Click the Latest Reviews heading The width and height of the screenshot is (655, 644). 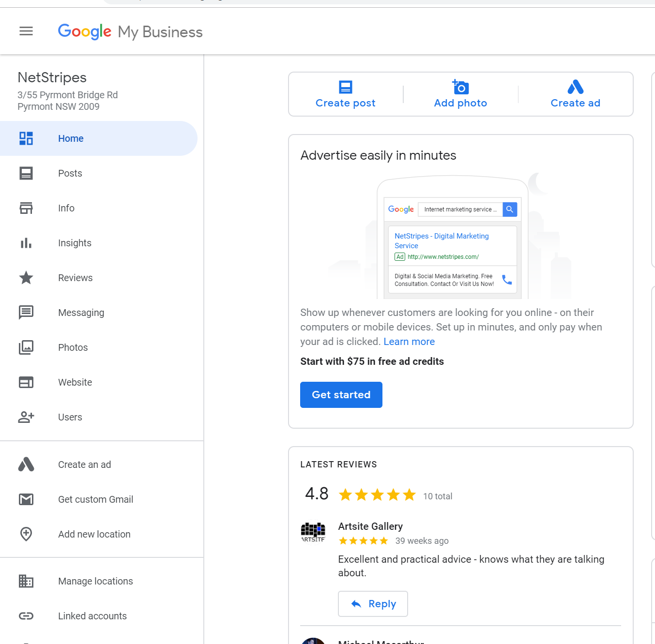coord(338,464)
